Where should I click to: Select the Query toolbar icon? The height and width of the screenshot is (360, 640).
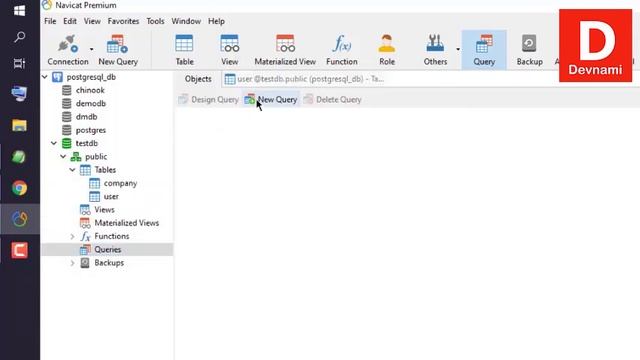[x=484, y=50]
